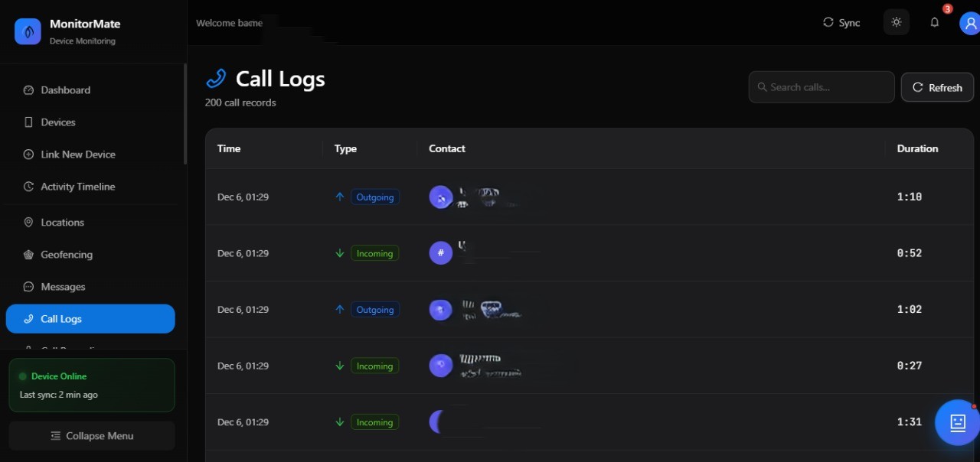Click the Locations map pin icon

28,222
